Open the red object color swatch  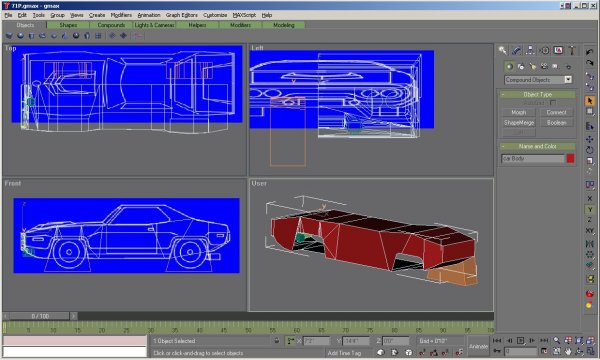tap(570, 158)
